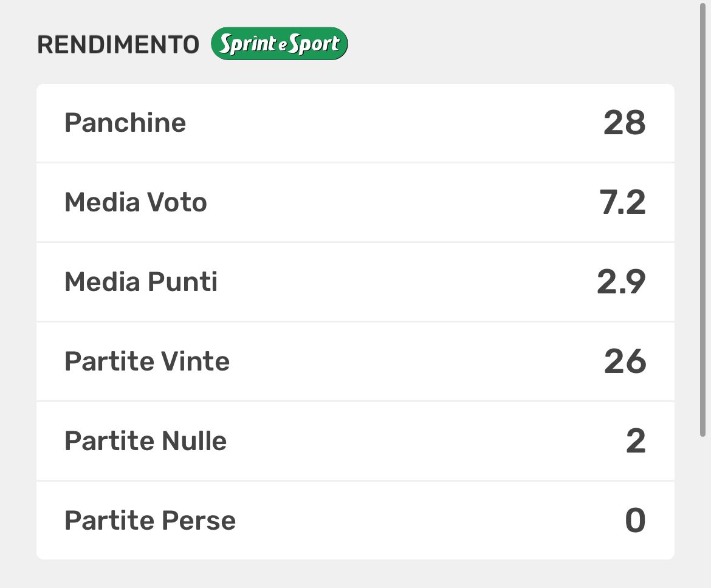Click the Media Voto label
Screen dimensions: 711x588
point(136,202)
